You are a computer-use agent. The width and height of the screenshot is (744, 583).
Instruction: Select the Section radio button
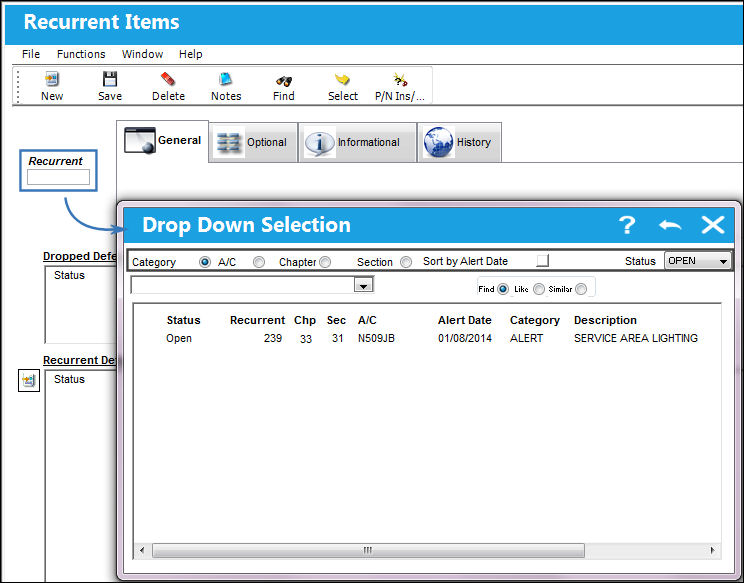coord(406,262)
